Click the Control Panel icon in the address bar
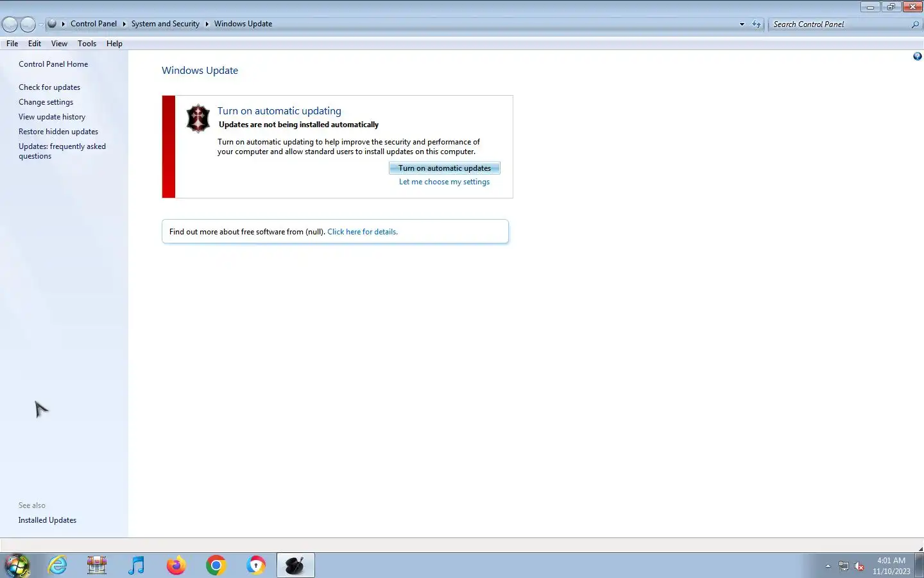This screenshot has width=924, height=578. 52,24
